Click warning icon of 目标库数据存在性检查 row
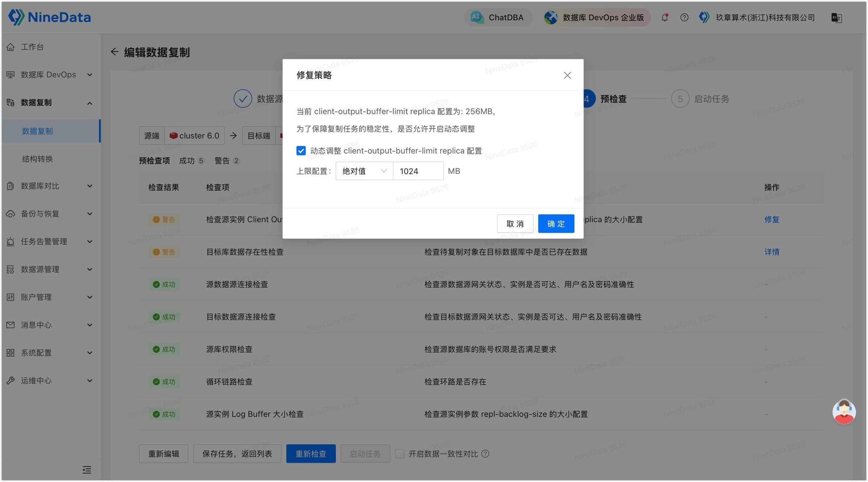 pos(156,252)
